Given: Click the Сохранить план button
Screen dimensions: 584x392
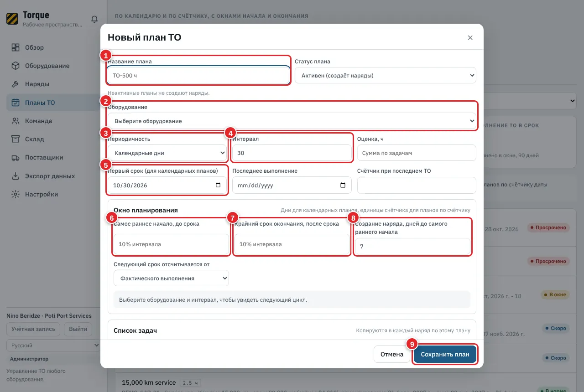Looking at the screenshot, I should click(x=445, y=354).
